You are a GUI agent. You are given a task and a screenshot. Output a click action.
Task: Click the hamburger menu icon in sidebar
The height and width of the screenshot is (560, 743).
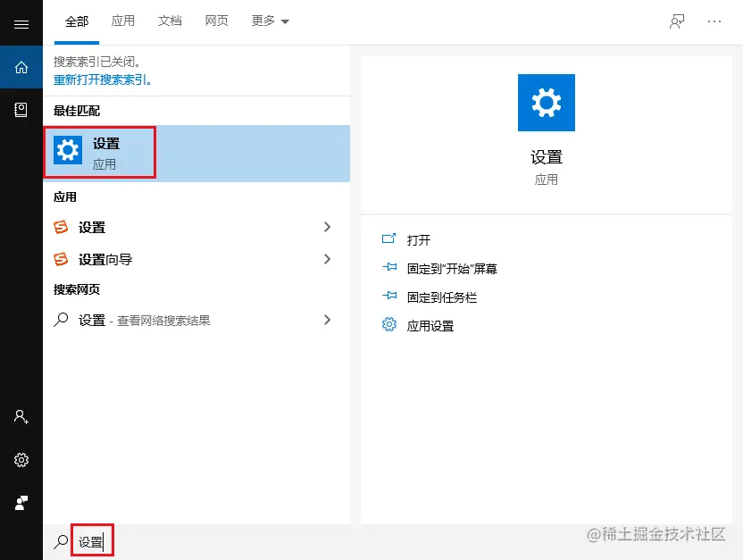click(21, 23)
